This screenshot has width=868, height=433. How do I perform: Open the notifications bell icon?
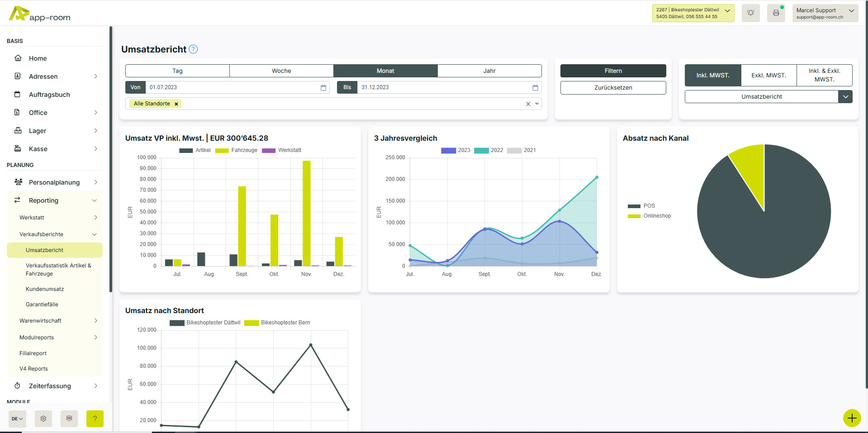click(750, 13)
